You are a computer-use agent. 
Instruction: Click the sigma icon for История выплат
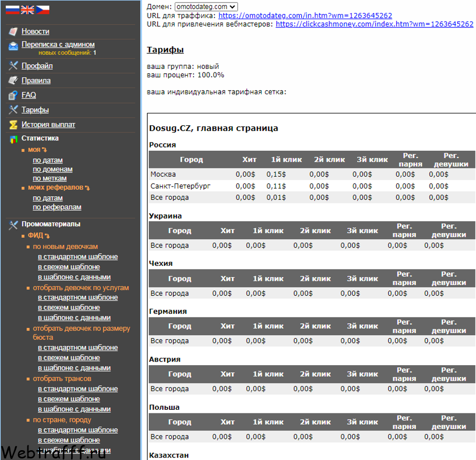click(13, 125)
